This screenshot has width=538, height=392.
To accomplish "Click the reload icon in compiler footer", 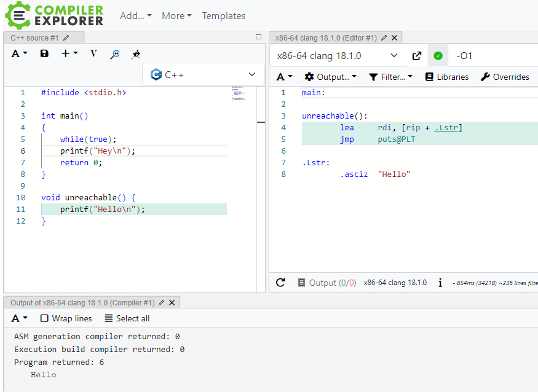I will point(280,283).
